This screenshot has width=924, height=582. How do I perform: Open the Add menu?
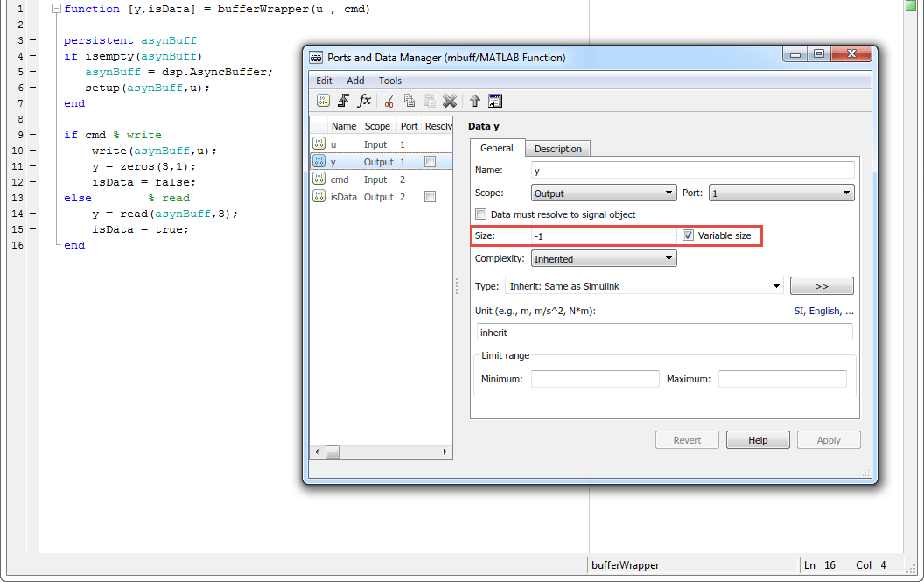(x=355, y=81)
